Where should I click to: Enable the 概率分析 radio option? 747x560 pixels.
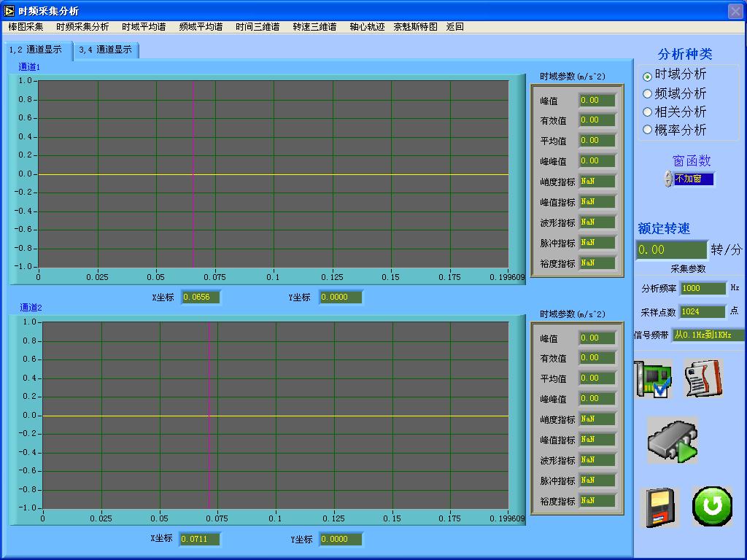pyautogui.click(x=647, y=130)
